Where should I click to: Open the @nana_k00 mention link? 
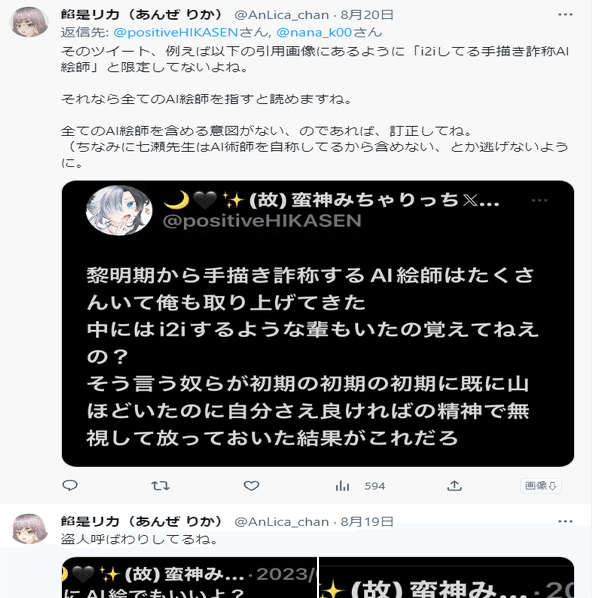coord(314,32)
